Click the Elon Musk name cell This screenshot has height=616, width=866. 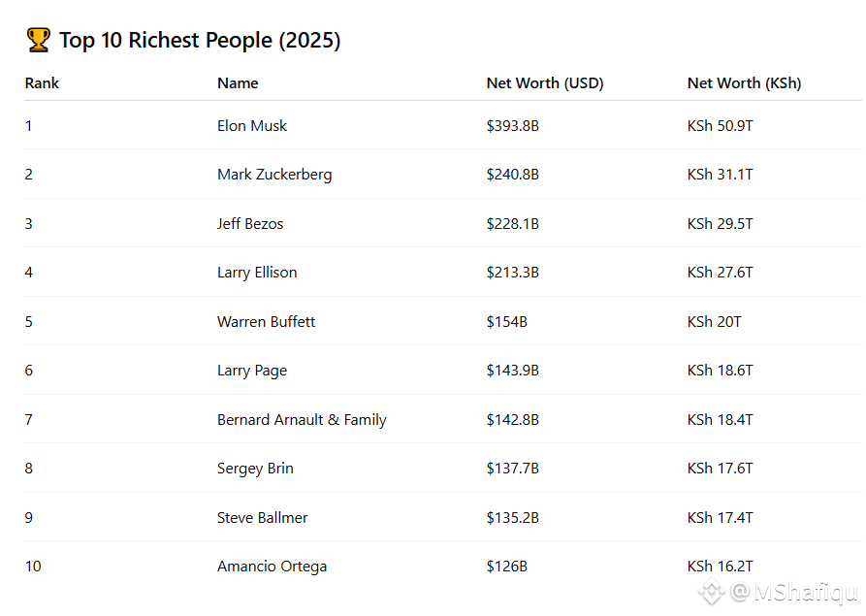click(x=252, y=126)
